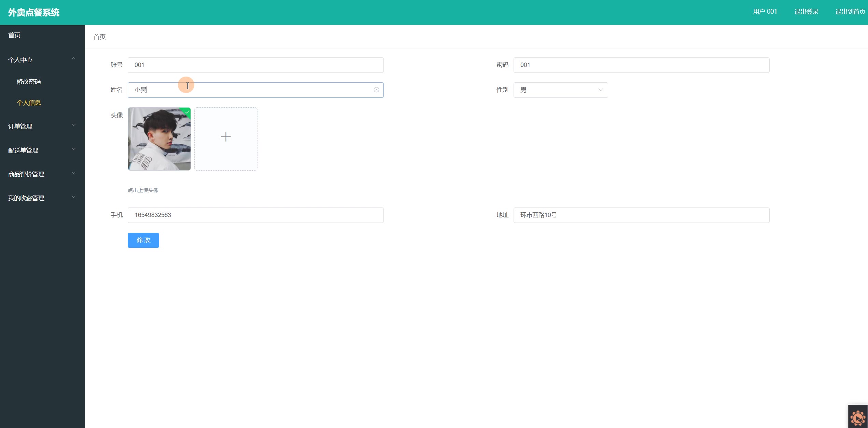
Task: Open the 修改密码 submenu item
Action: 29,81
